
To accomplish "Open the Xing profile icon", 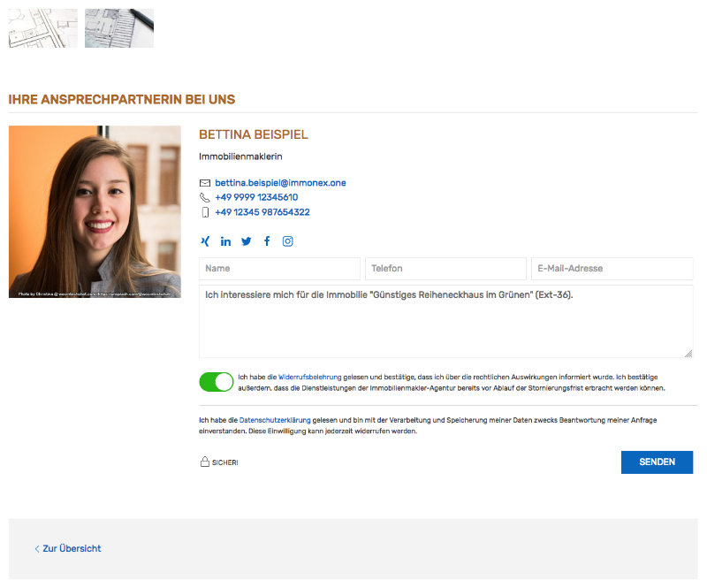I will pyautogui.click(x=205, y=241).
